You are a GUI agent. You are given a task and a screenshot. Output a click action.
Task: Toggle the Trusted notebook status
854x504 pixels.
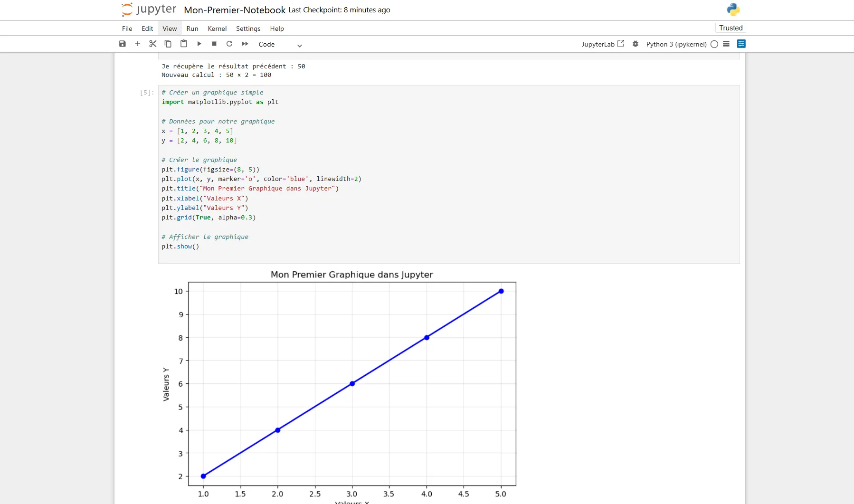[730, 28]
